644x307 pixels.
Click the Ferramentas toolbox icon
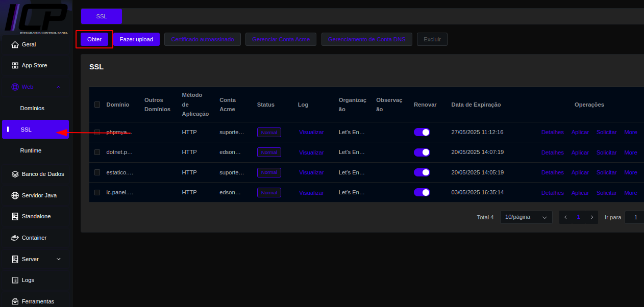point(15,302)
